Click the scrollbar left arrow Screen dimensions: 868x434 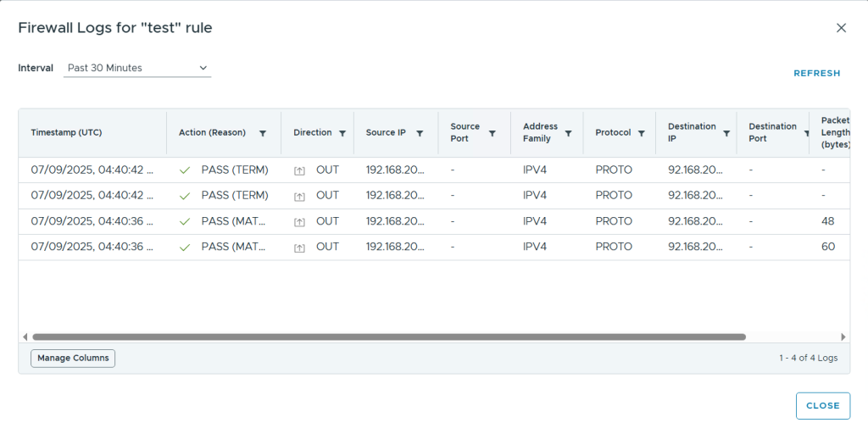(x=25, y=337)
